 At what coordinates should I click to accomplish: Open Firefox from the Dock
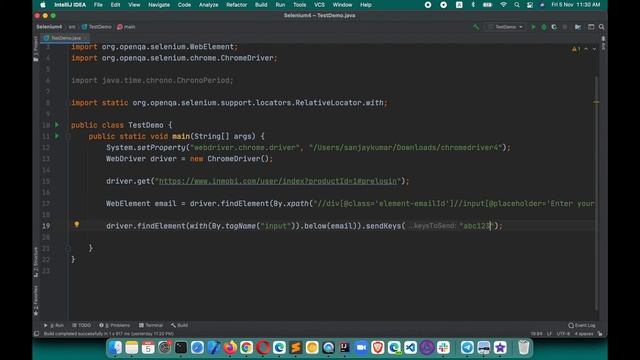tap(230, 347)
